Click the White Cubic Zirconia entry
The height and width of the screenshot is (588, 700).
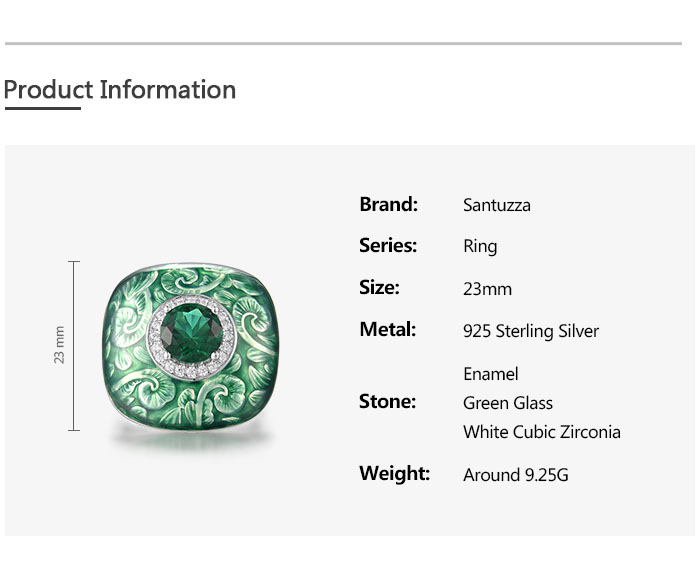coord(542,432)
